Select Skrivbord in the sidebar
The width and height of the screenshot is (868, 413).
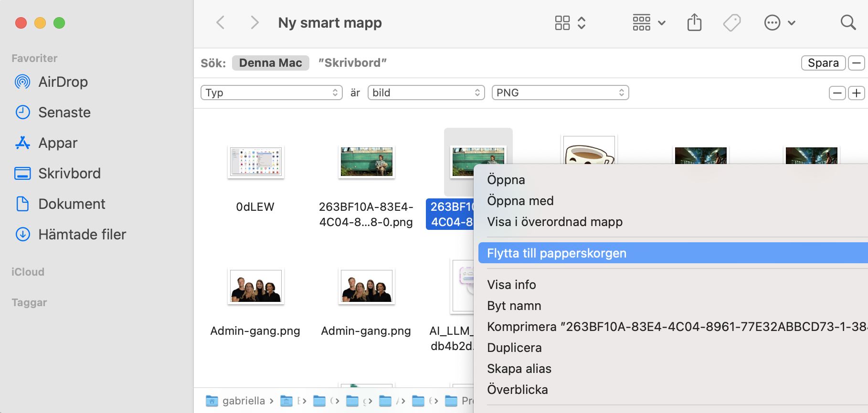[x=58, y=174]
